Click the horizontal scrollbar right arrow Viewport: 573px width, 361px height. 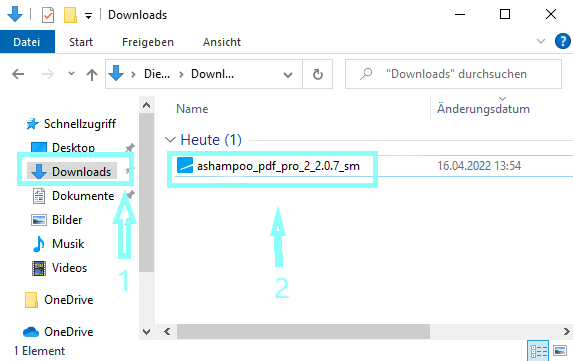(x=566, y=331)
